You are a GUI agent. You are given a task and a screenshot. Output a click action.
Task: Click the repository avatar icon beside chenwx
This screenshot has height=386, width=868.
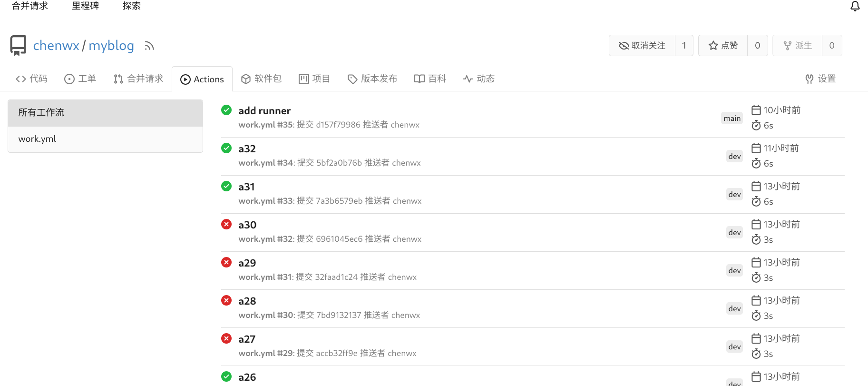pos(18,45)
